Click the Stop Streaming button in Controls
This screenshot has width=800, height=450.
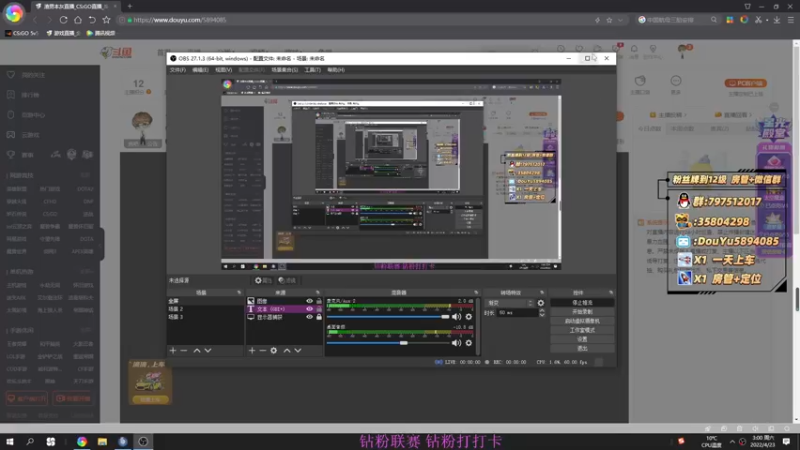click(582, 303)
